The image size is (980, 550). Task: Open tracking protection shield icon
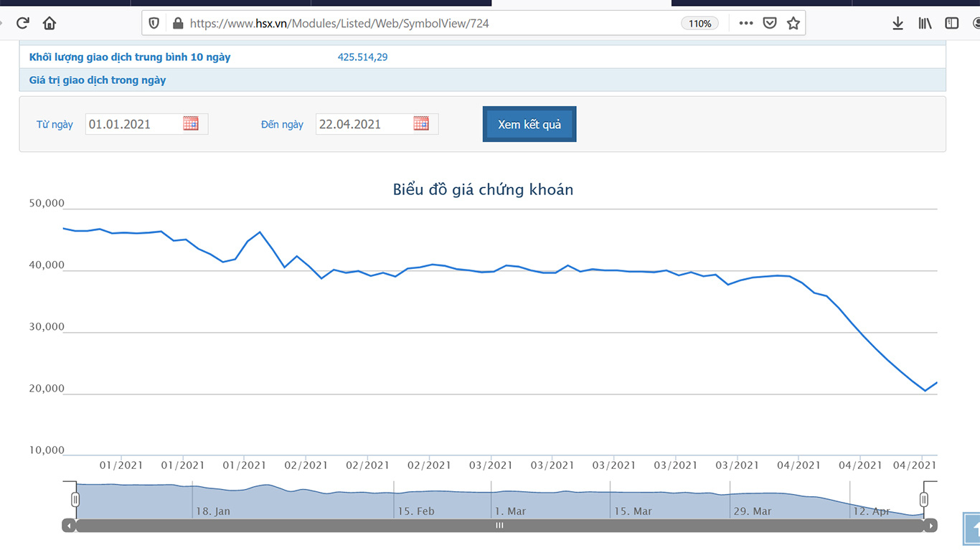(x=154, y=23)
